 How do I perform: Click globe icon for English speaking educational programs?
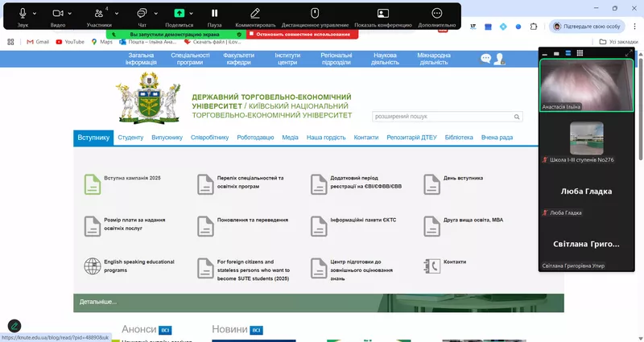click(x=93, y=266)
